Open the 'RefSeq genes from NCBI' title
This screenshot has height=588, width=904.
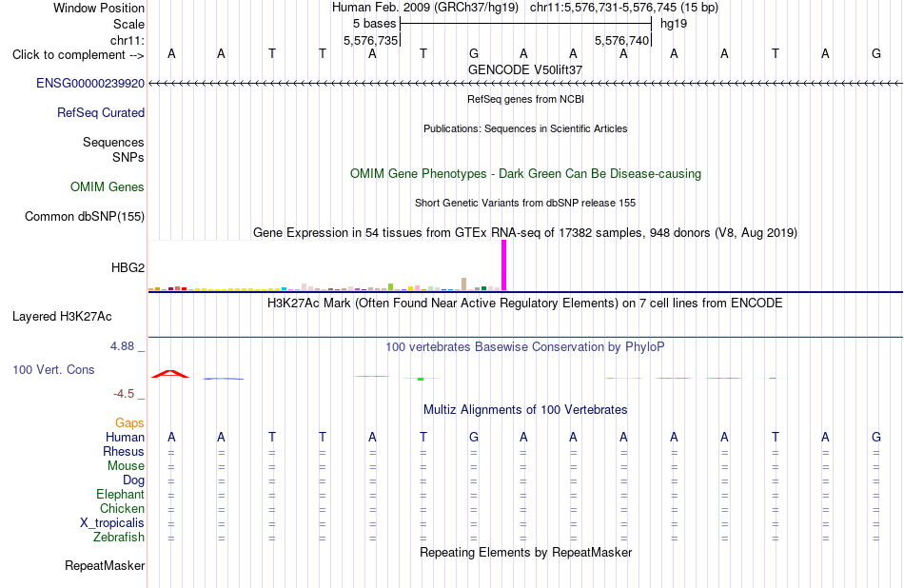526,100
